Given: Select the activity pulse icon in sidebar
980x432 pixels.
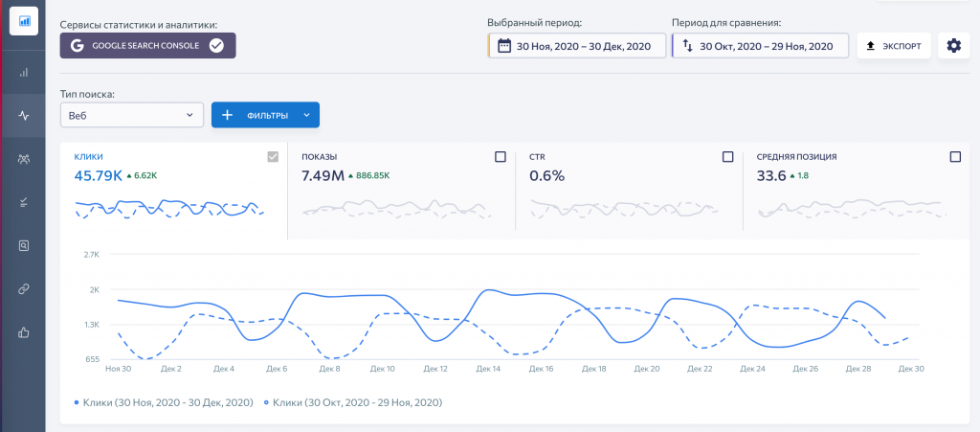Looking at the screenshot, I should tap(23, 116).
